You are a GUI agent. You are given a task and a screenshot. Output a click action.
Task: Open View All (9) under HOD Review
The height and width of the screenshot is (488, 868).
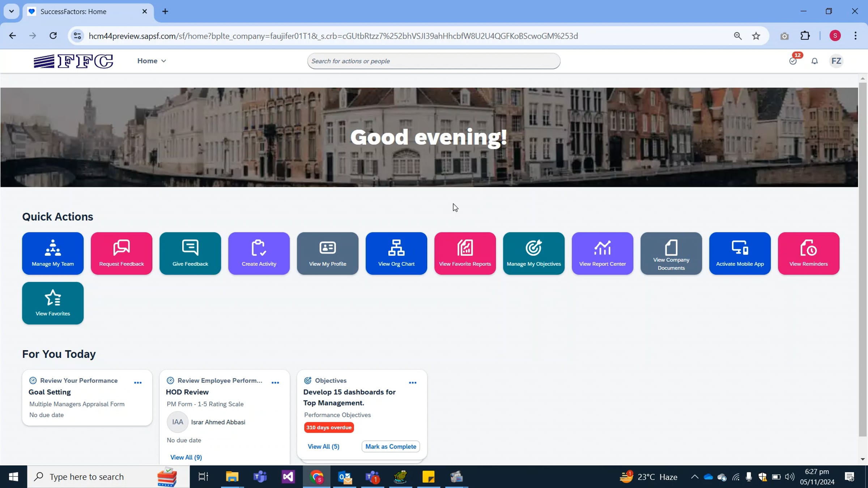(x=186, y=457)
